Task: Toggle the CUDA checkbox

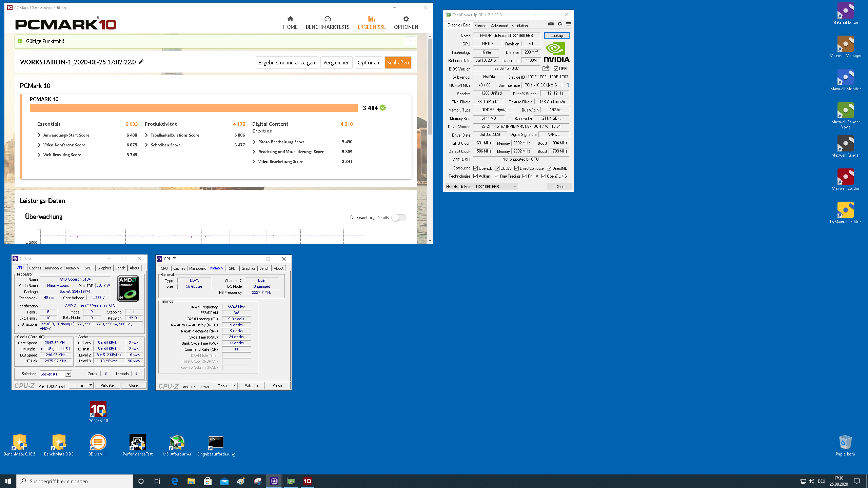Action: (497, 168)
